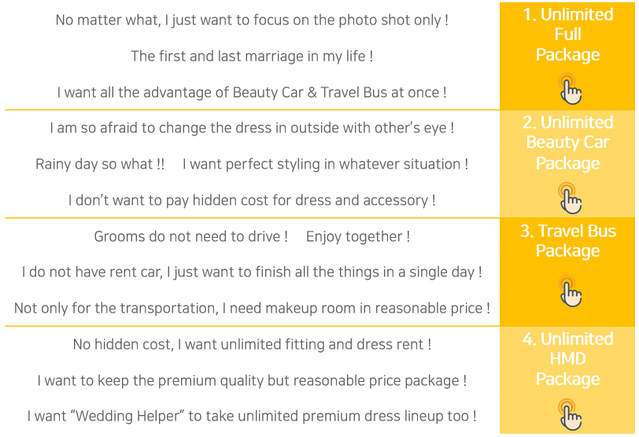Select the hidden cost for dress and accessory line
The image size is (639, 437).
251,200
